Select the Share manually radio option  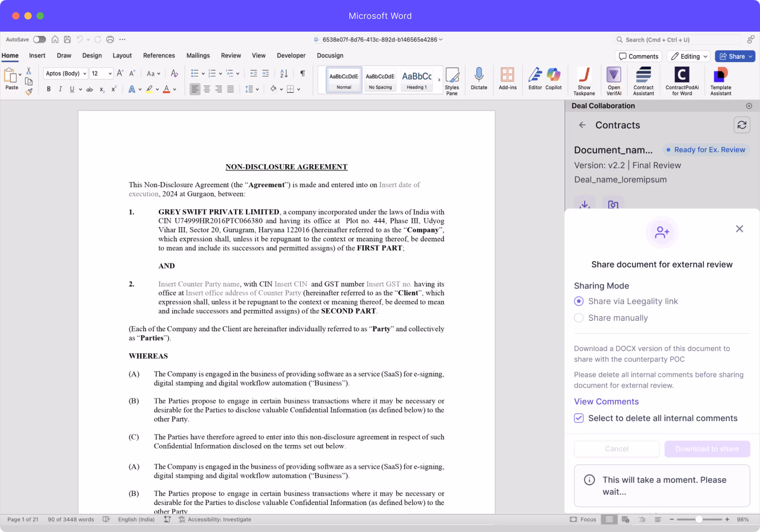click(579, 318)
